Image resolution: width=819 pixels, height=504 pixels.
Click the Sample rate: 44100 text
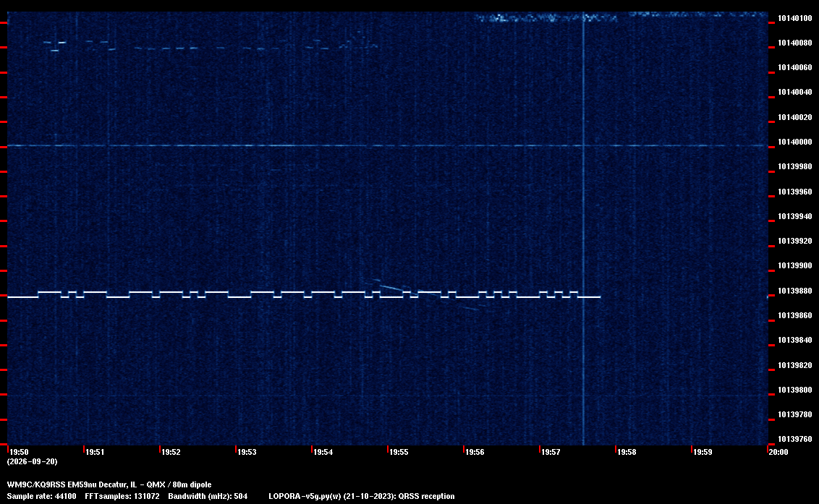[x=41, y=496]
